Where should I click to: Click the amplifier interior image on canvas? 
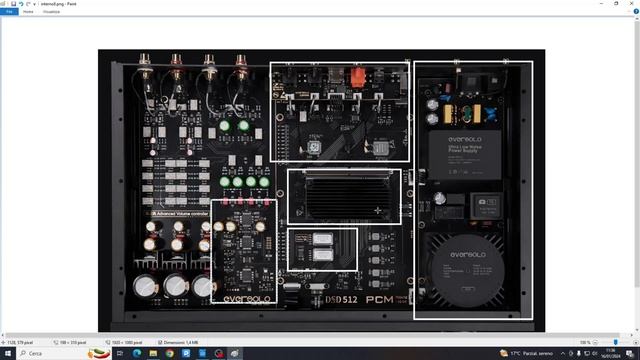coord(321,191)
